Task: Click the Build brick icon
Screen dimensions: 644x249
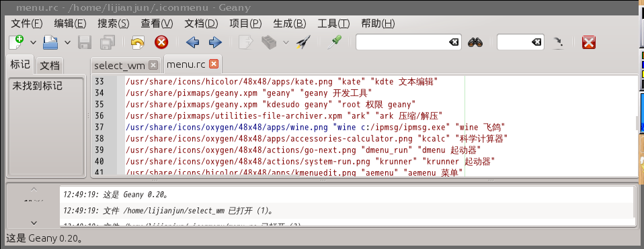Action: [x=270, y=42]
